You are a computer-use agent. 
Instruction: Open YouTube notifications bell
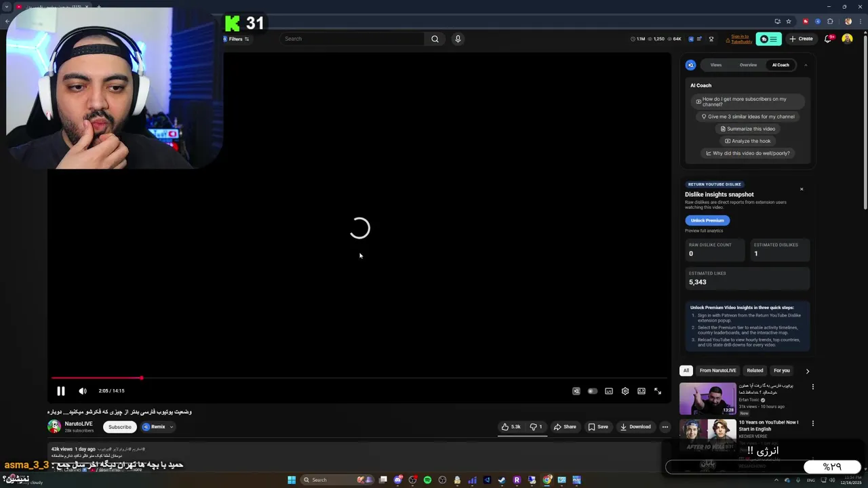828,39
